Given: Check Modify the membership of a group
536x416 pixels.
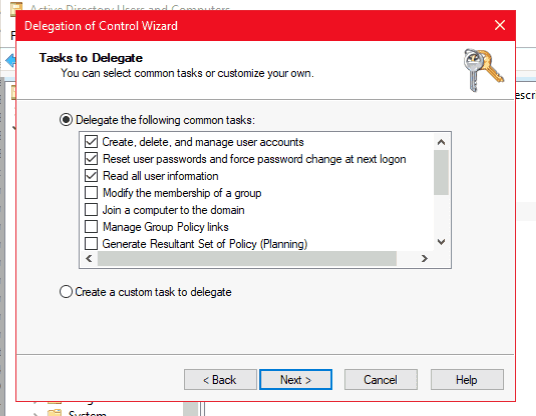Looking at the screenshot, I should (x=91, y=193).
